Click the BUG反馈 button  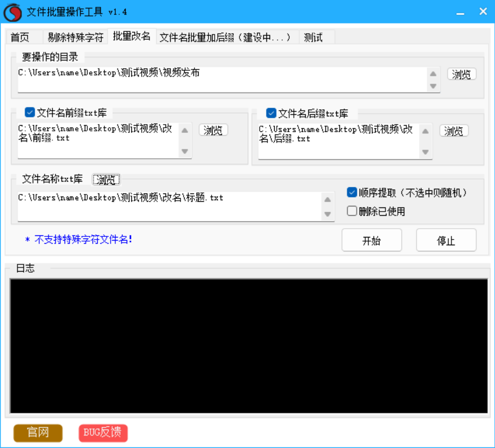click(103, 433)
